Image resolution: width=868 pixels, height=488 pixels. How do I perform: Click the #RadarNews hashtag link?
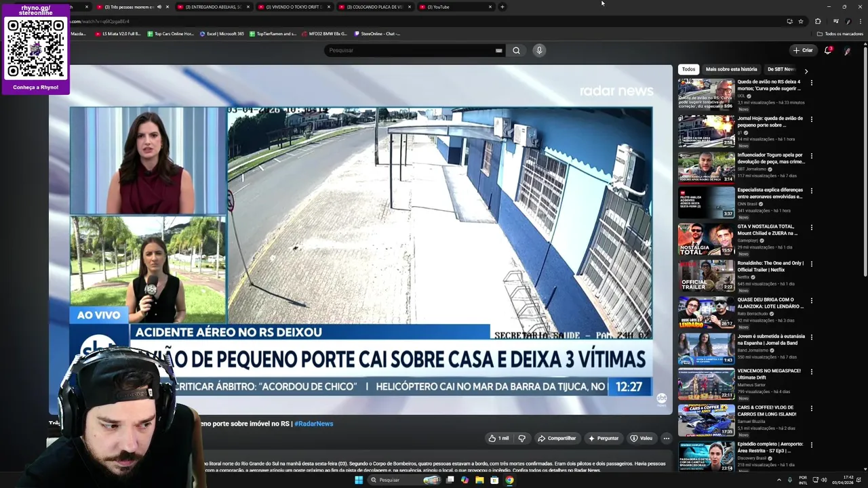[313, 424]
